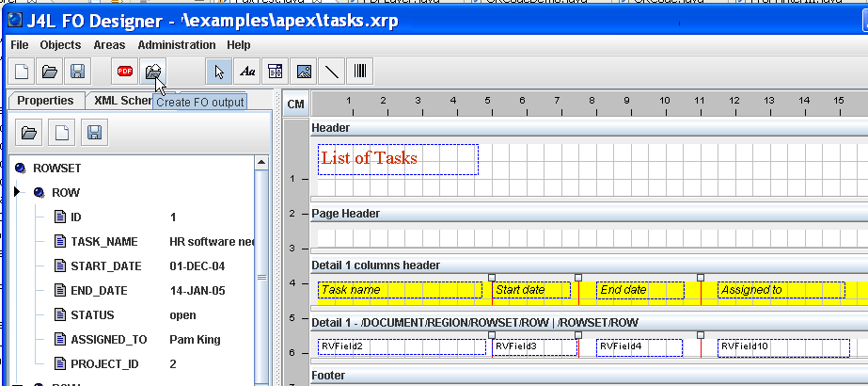Click the '14-JAN-05' value

pyautogui.click(x=197, y=290)
